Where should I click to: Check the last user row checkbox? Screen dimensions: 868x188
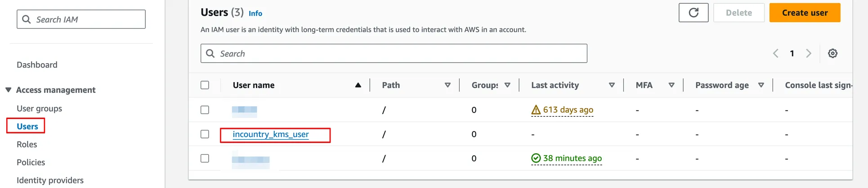point(205,158)
